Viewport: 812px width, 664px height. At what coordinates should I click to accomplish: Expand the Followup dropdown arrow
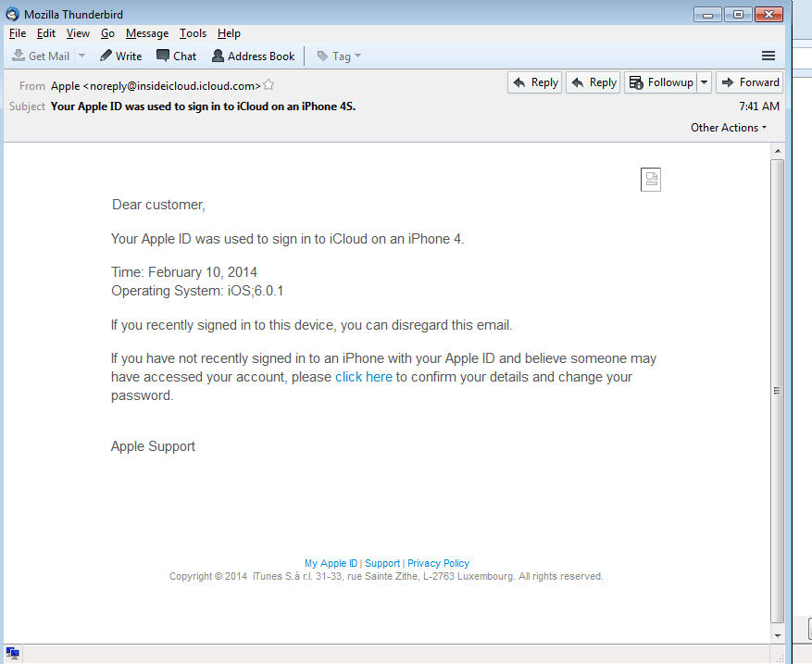[705, 82]
